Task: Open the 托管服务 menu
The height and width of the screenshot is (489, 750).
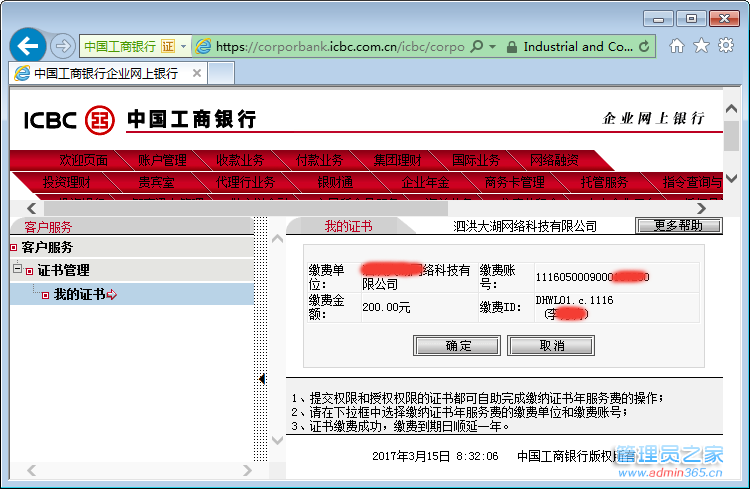Action: 604,182
